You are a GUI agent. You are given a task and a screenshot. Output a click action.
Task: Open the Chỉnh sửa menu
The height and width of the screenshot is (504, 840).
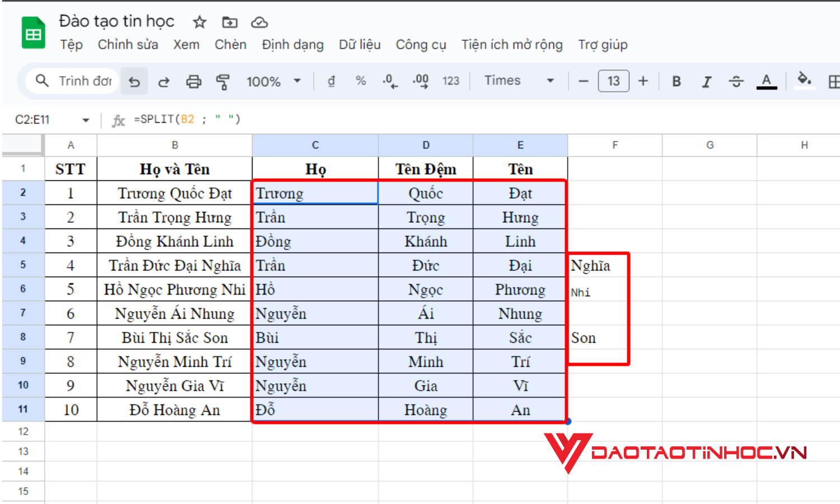click(x=128, y=45)
